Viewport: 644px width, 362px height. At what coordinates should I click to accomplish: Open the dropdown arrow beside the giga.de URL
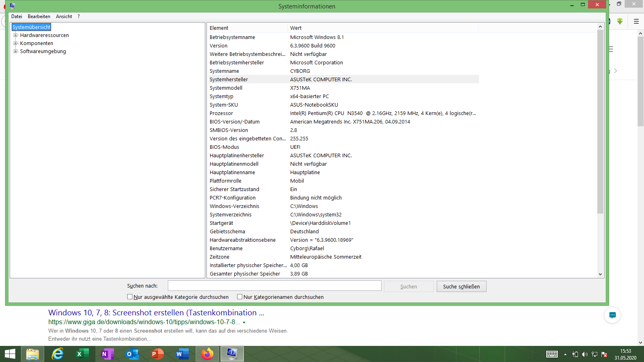pyautogui.click(x=244, y=323)
